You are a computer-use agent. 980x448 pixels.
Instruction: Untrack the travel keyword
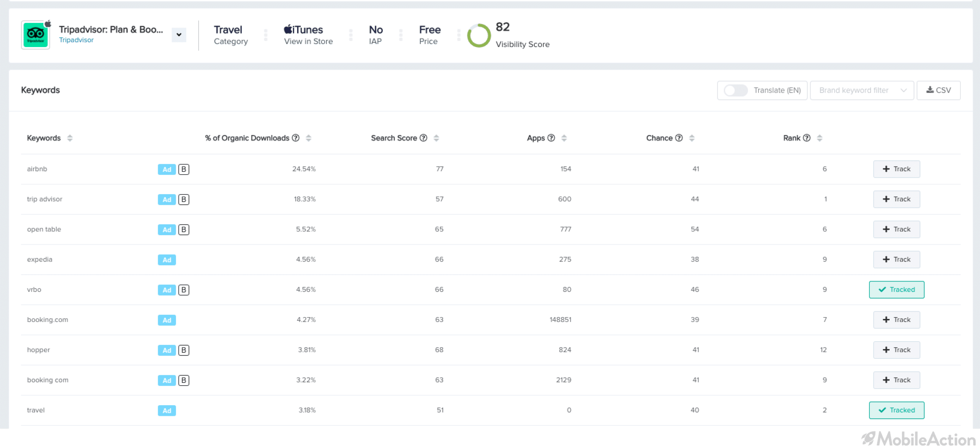897,410
